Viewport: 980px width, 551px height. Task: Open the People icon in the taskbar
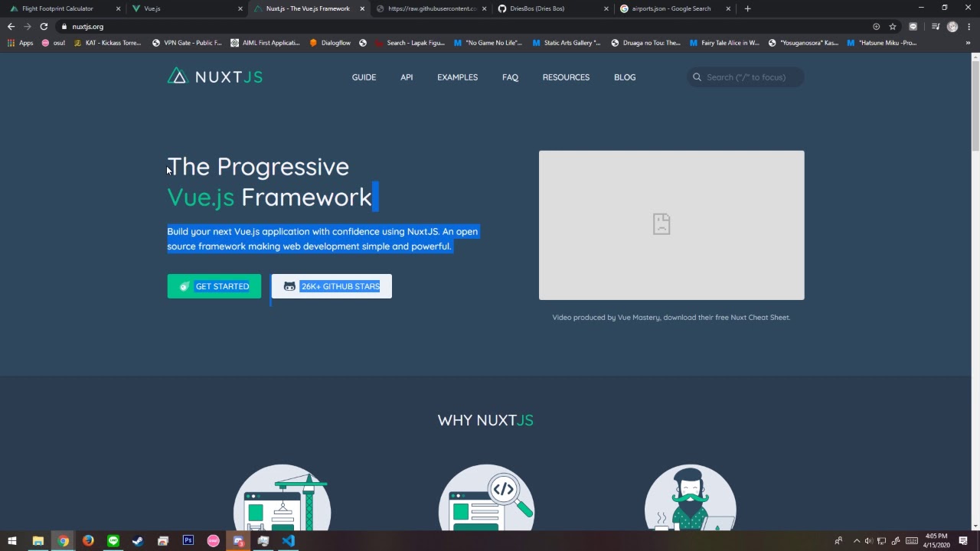click(838, 541)
